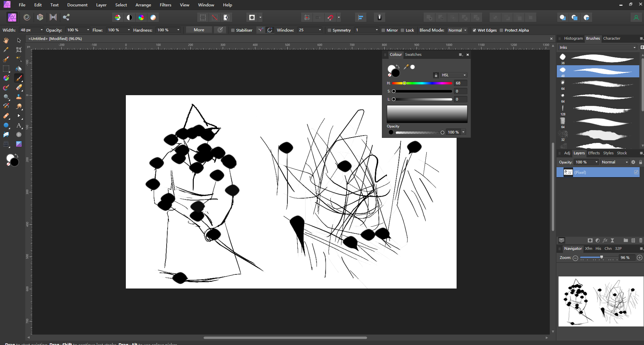
Task: Switch to the Effects tab
Action: (x=594, y=153)
